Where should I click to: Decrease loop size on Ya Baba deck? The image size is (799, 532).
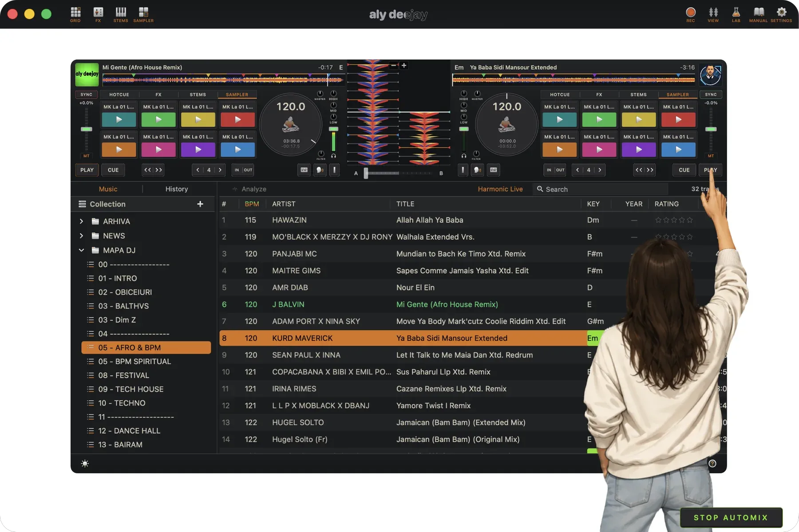(577, 170)
